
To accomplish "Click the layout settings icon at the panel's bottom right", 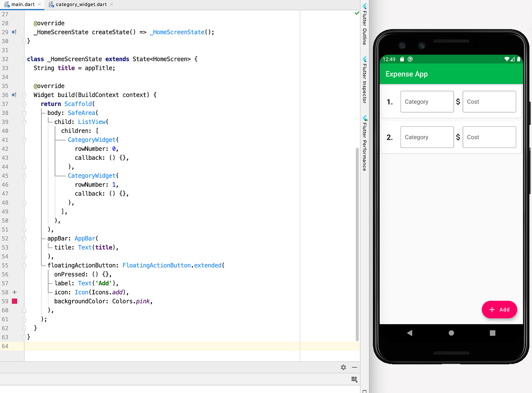I will 354,379.
